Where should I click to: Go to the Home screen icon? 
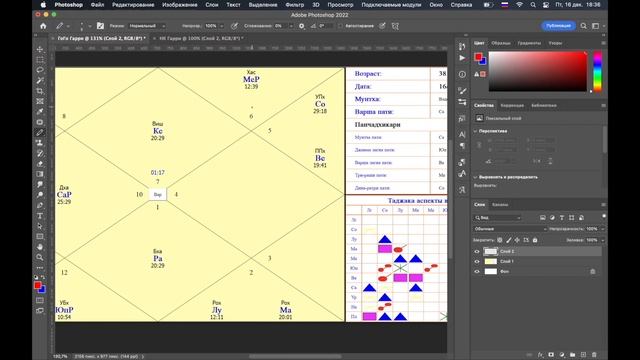(43, 26)
